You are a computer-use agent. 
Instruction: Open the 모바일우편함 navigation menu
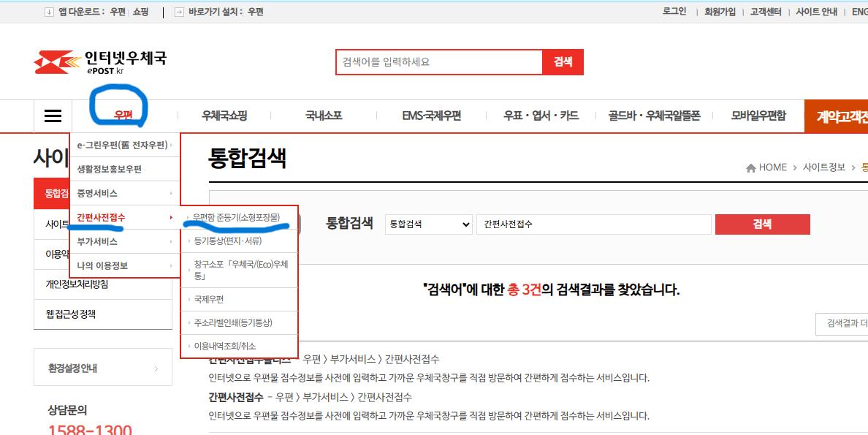758,116
